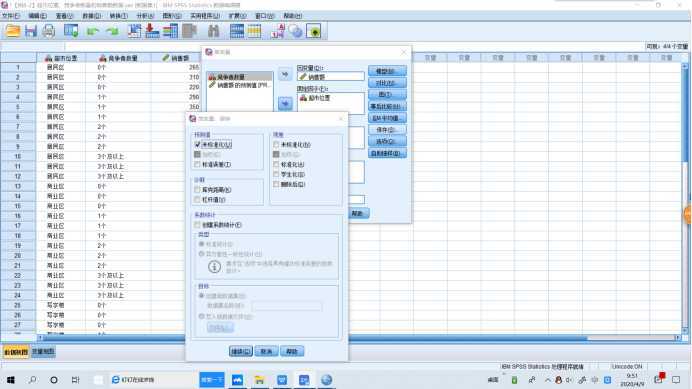Open the 文件(F) menu
692x389 pixels.
pos(11,16)
